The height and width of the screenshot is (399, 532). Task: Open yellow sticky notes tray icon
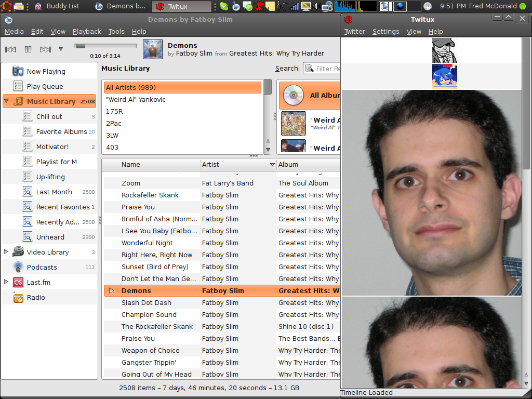[270, 6]
